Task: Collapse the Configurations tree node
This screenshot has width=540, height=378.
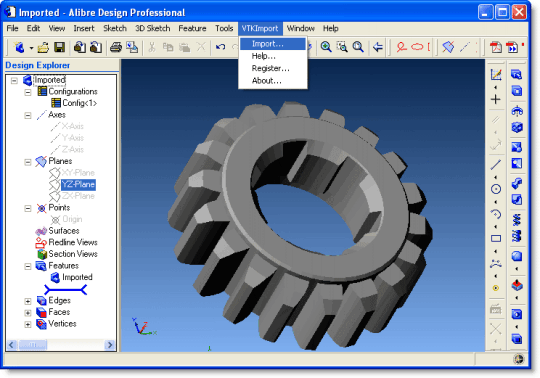Action: coord(28,92)
